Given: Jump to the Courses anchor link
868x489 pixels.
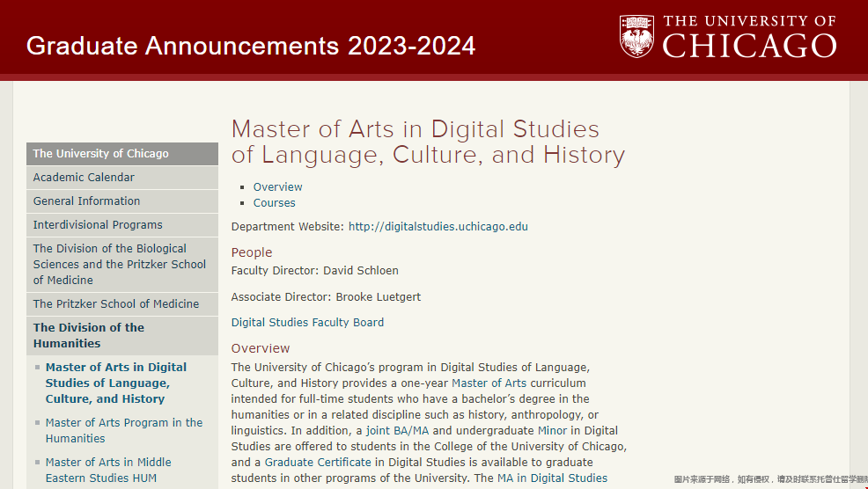Looking at the screenshot, I should [x=274, y=203].
